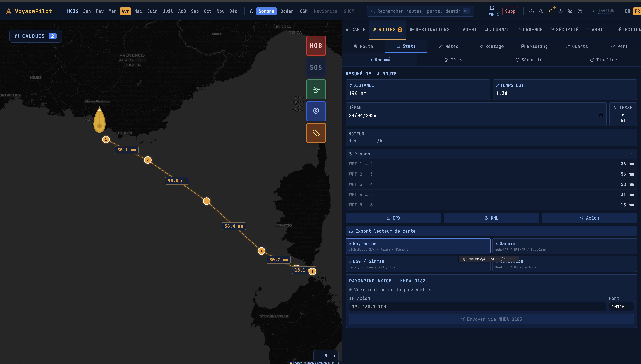This screenshot has width=641, height=364.
Task: Zoom in the map with plus button
Action: tap(334, 356)
